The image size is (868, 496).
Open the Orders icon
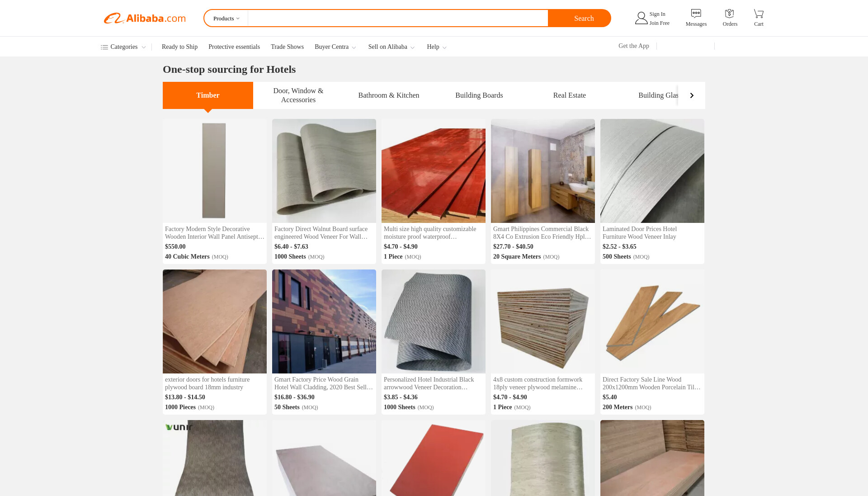[x=730, y=14]
